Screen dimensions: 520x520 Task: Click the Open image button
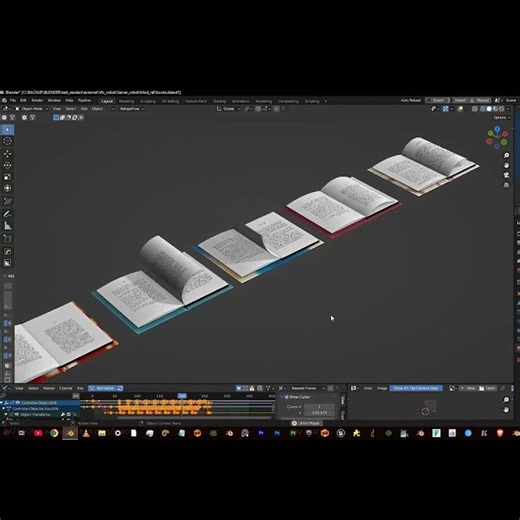[x=487, y=388]
